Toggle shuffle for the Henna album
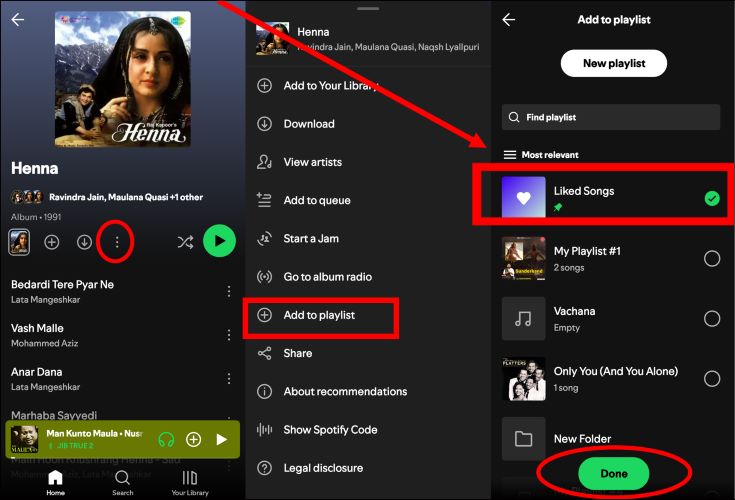Image resolution: width=735 pixels, height=500 pixels. 185,242
